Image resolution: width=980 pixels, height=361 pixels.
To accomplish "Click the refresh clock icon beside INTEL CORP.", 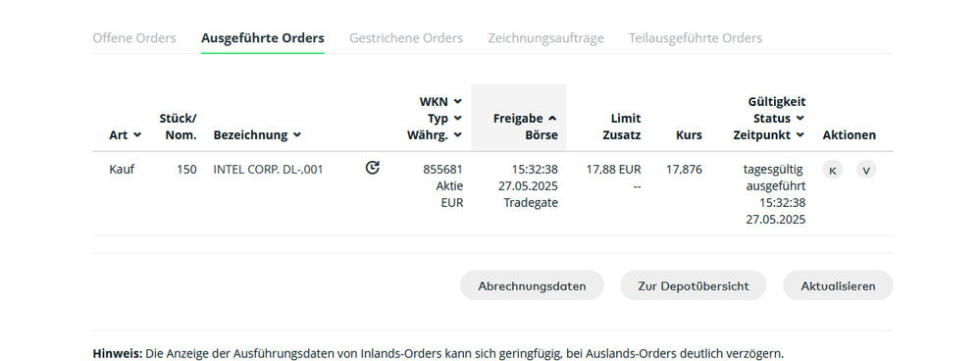I will [372, 168].
